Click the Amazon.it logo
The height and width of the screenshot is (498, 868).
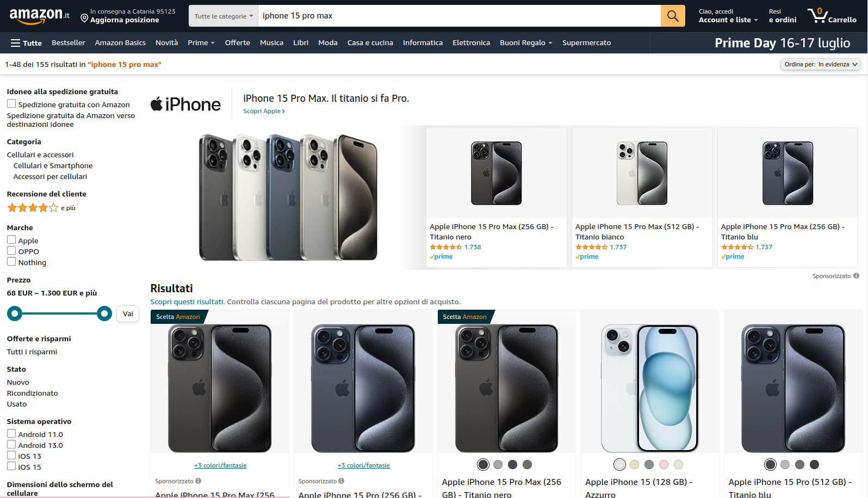(x=39, y=16)
